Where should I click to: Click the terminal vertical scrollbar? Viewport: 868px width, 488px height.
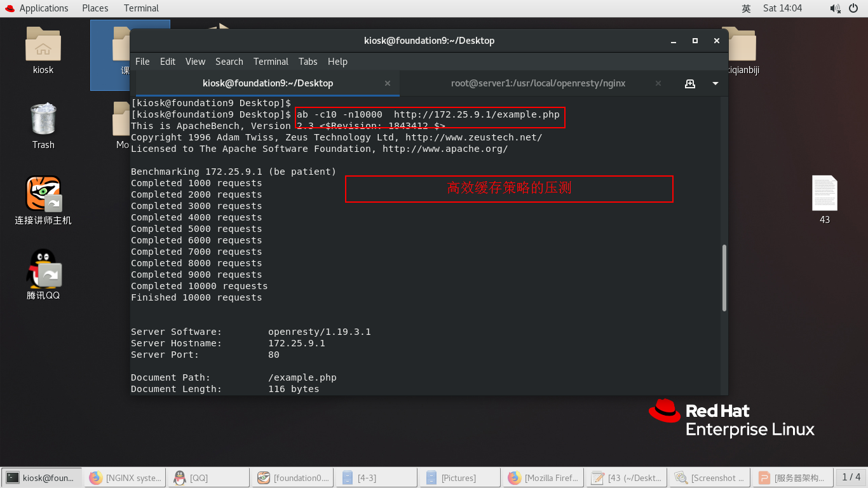[724, 278]
